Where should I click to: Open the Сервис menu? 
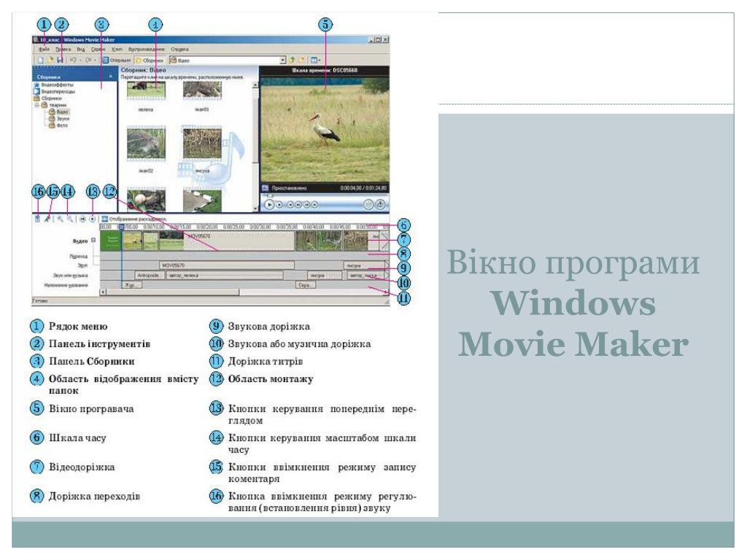point(98,49)
